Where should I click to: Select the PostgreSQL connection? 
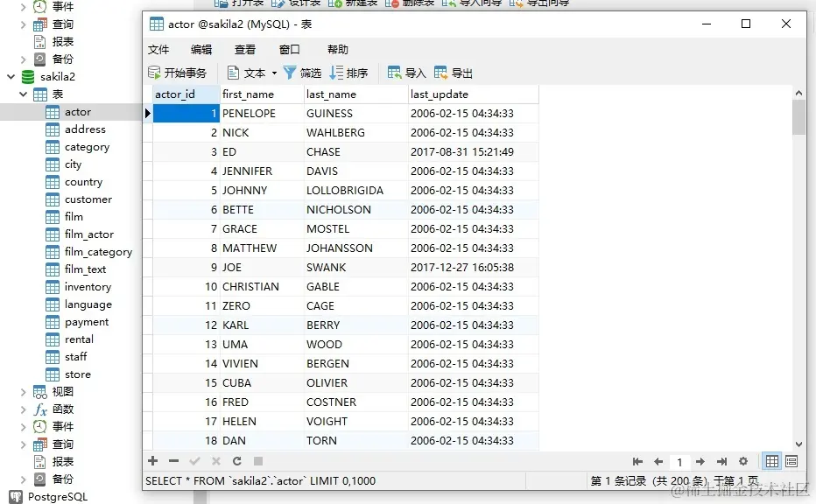tap(57, 497)
